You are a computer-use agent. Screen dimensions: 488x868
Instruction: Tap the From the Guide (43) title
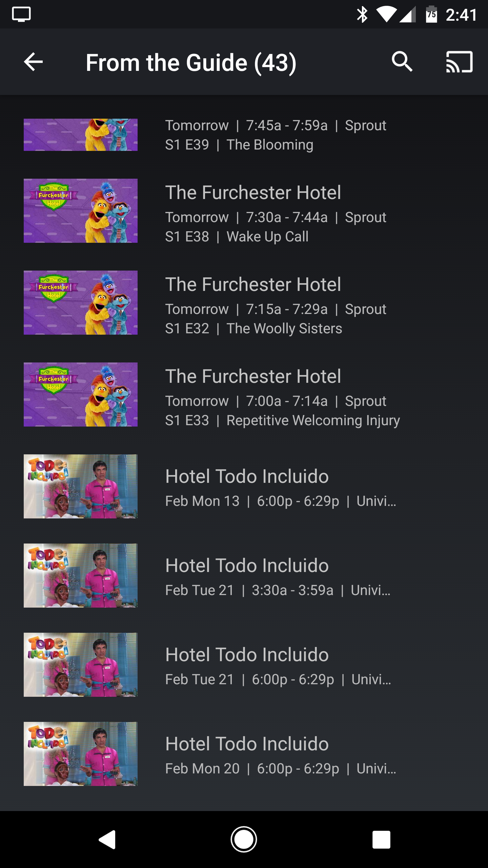pos(191,63)
